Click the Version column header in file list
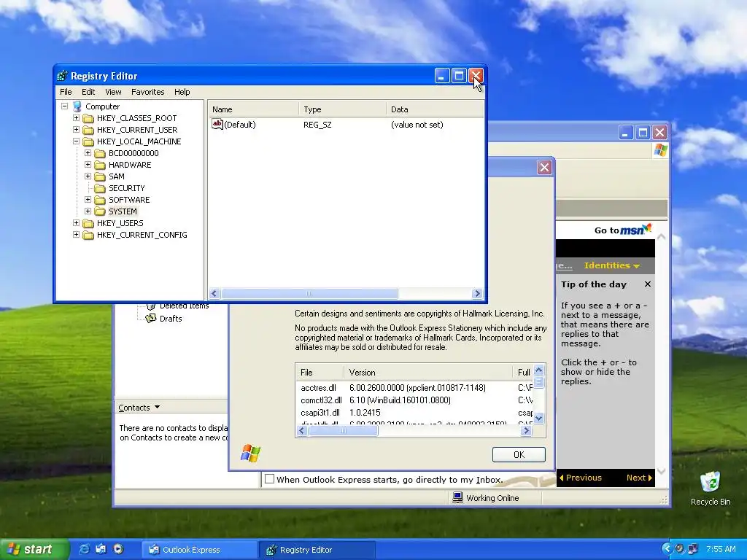 click(x=427, y=373)
